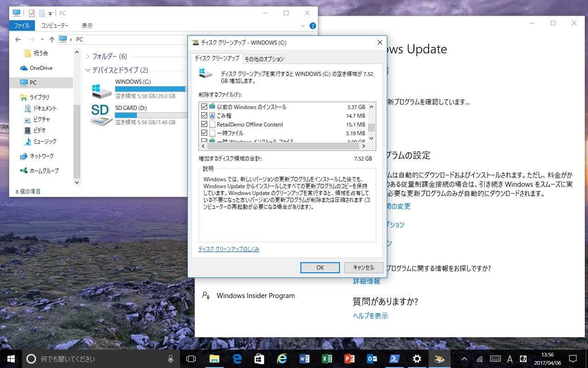Open Excel from the taskbar
Image resolution: width=588 pixels, height=368 pixels.
(x=327, y=359)
